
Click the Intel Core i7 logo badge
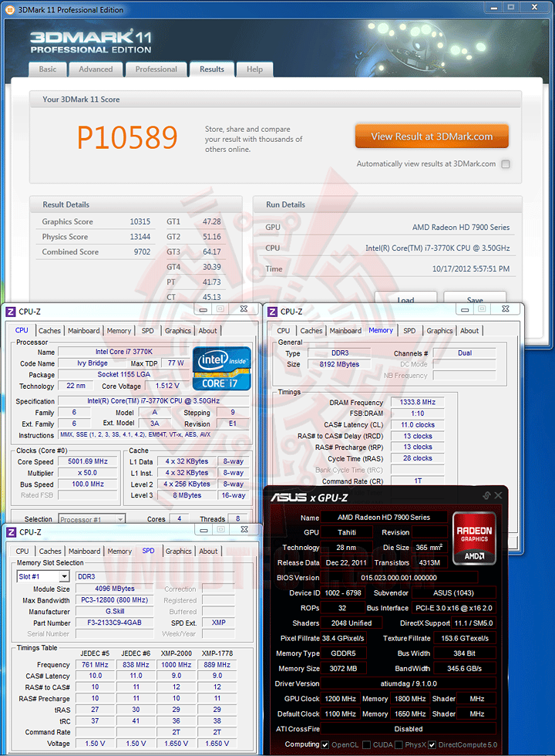pyautogui.click(x=222, y=369)
